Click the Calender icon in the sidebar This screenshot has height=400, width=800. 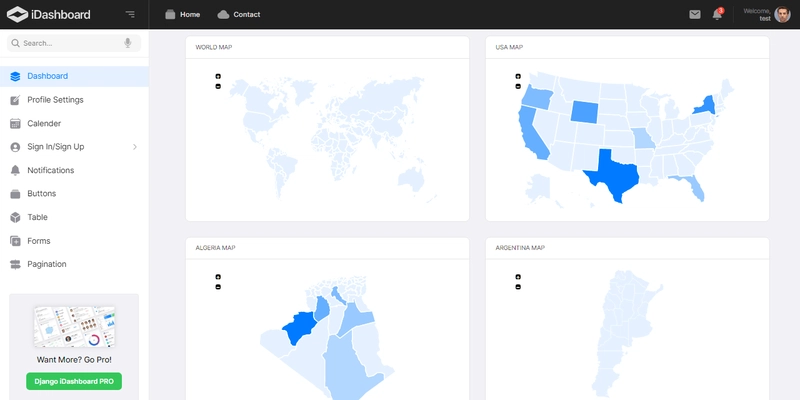15,123
